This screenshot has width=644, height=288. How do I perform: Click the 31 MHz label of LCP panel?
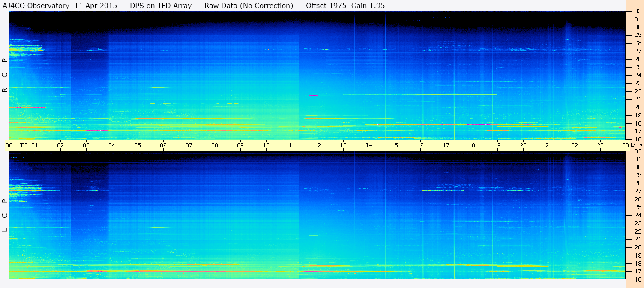(637, 159)
